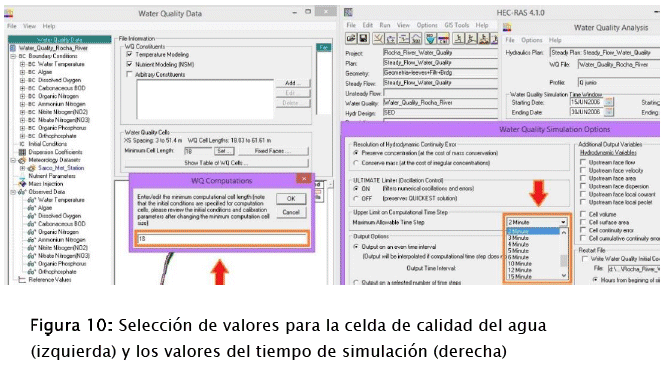
Task: Click Fixed Faces button
Action: (x=274, y=151)
